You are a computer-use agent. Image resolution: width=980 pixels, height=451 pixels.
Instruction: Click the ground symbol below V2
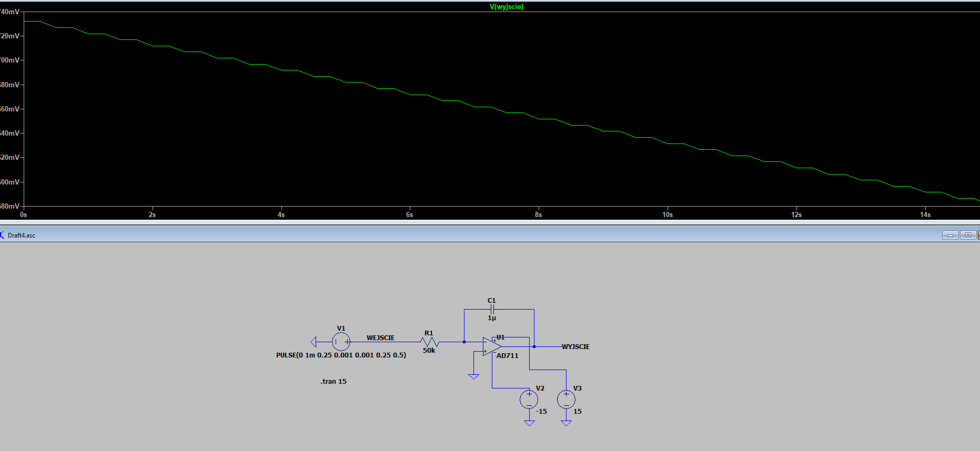529,423
